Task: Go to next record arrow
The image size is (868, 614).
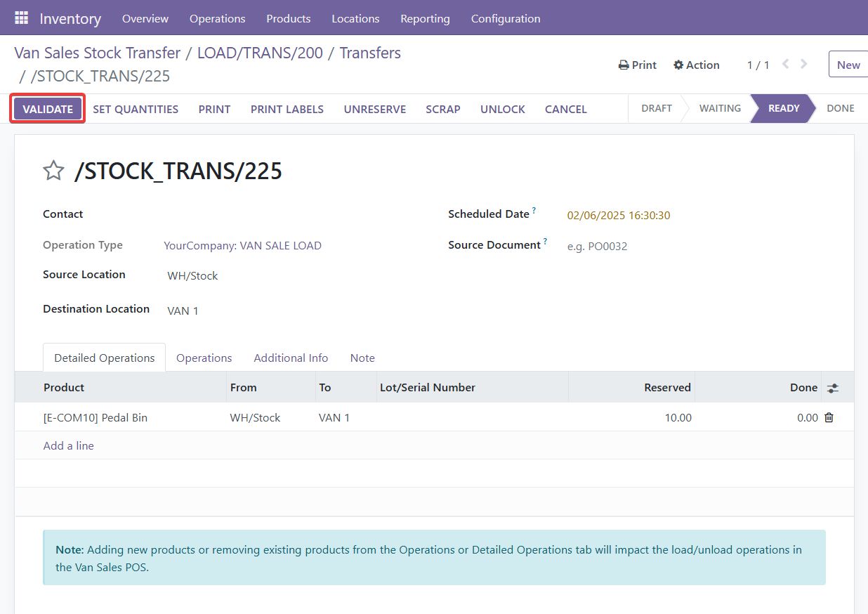Action: [804, 65]
